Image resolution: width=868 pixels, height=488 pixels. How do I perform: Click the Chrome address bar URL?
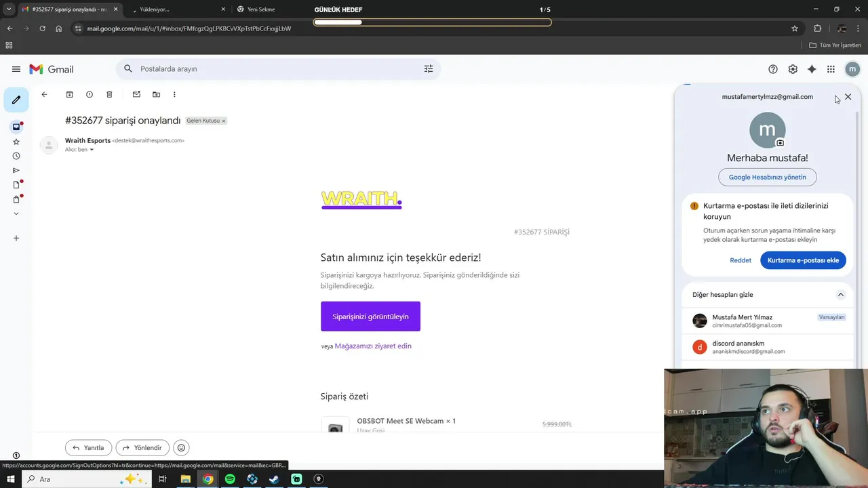pos(189,28)
